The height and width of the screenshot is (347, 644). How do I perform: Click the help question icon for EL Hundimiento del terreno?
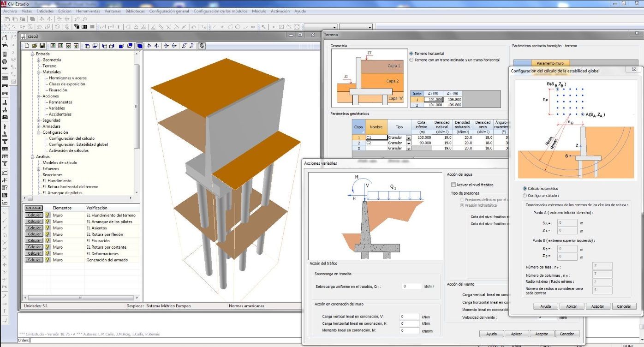[x=48, y=215]
